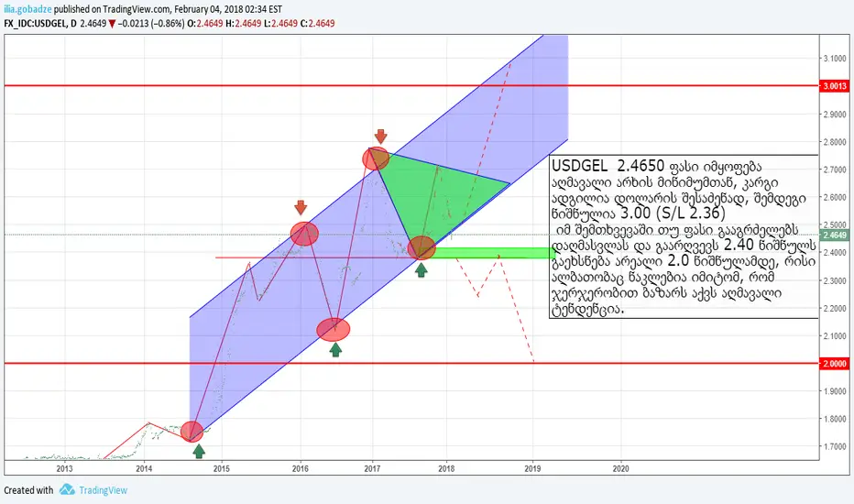Image resolution: width=854 pixels, height=504 pixels.
Task: Click the 2.1000 price axis label
Action: click(x=835, y=336)
